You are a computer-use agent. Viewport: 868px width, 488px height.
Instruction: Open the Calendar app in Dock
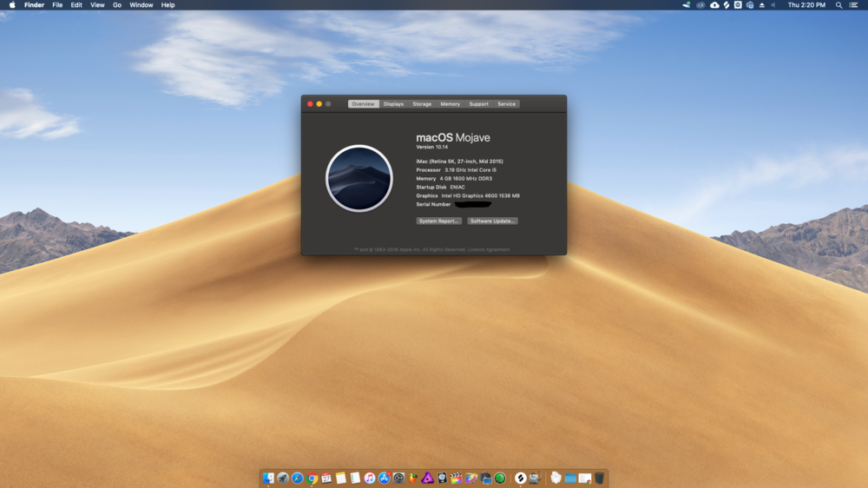tap(326, 478)
